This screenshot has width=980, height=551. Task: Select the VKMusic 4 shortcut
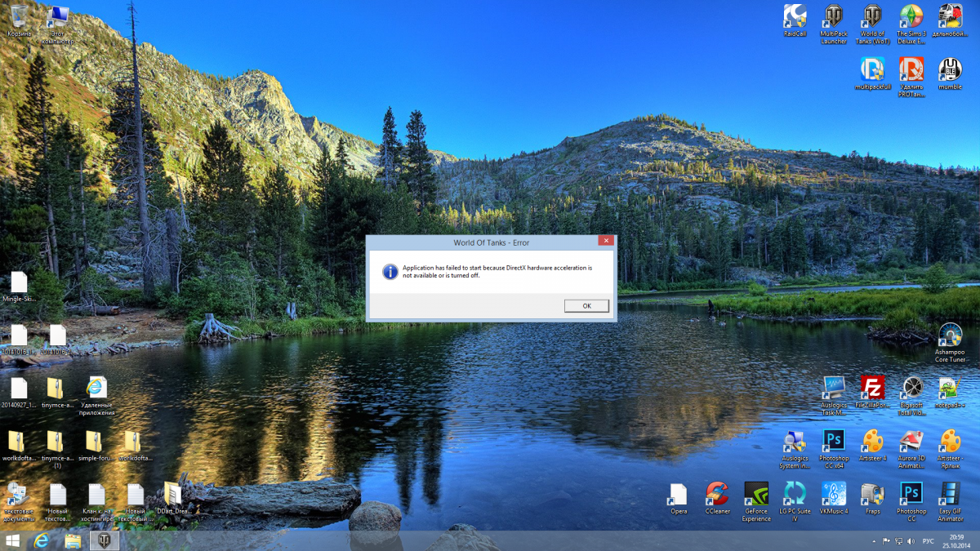[x=834, y=498]
